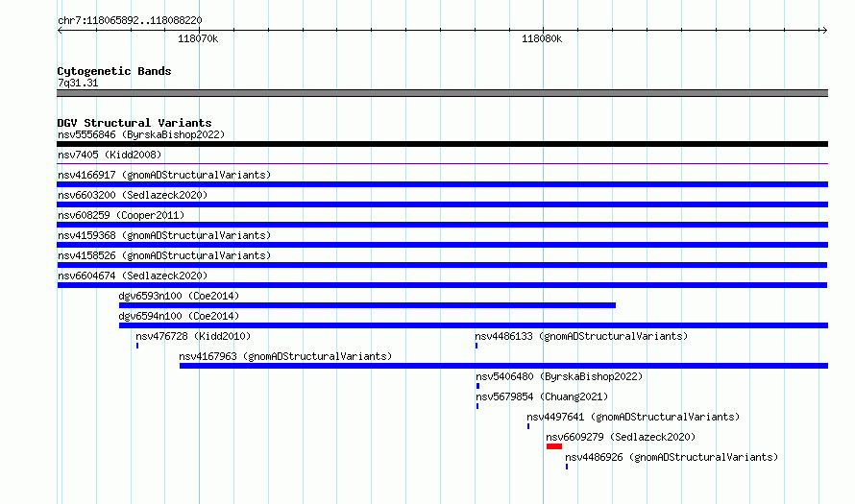Select the gray 7q31.31 cytogenetic band bar

pyautogui.click(x=442, y=93)
